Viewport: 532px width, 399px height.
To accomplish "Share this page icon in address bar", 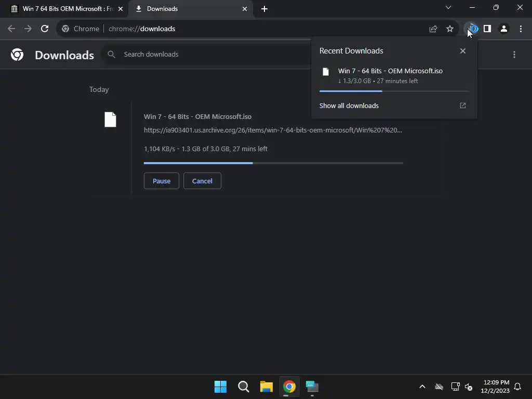I will (x=433, y=29).
